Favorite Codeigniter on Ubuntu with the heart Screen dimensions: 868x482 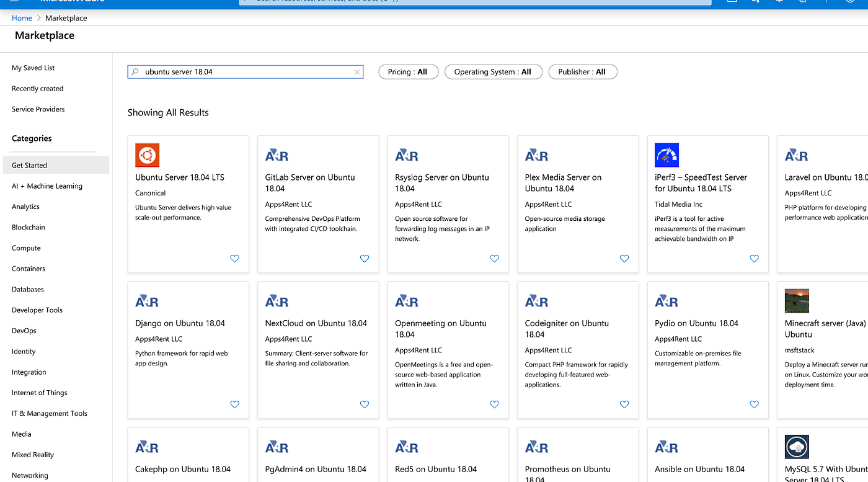click(624, 404)
